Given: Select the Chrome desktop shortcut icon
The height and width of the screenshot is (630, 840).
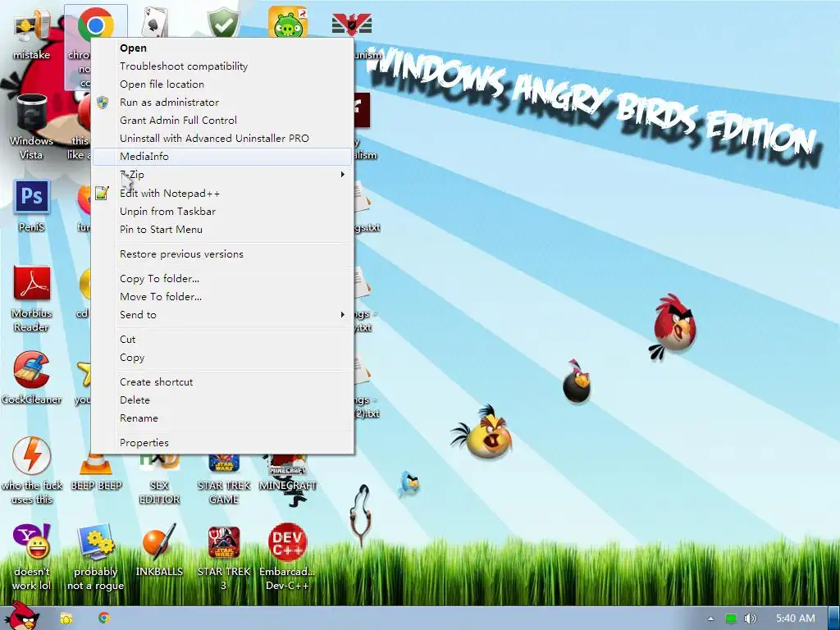Looking at the screenshot, I should pyautogui.click(x=95, y=24).
